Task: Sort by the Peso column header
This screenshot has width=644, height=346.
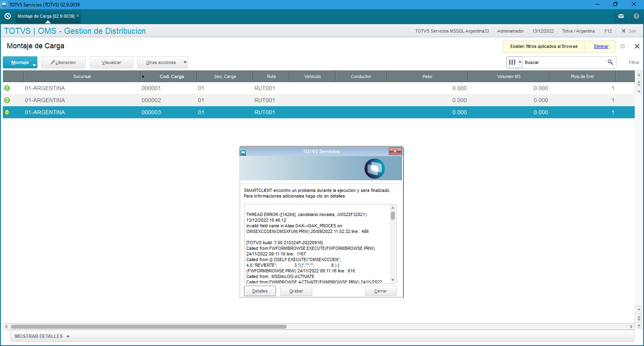Action: coord(427,76)
